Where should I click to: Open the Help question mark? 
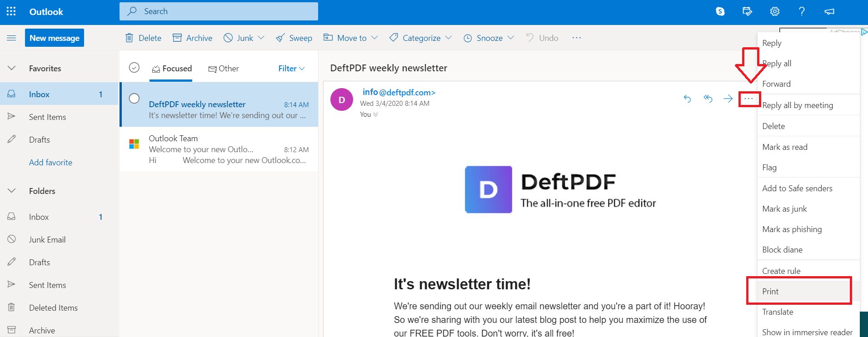802,11
